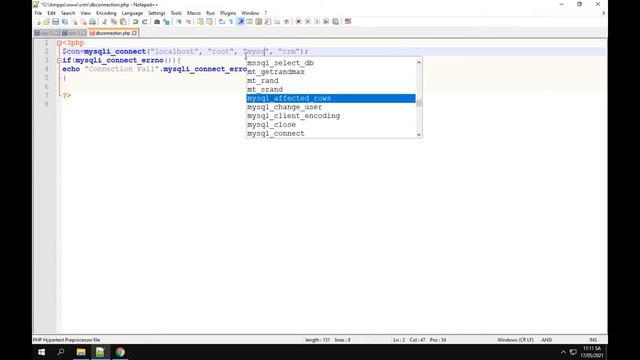Toggle the Function List panel icon

click(268, 22)
